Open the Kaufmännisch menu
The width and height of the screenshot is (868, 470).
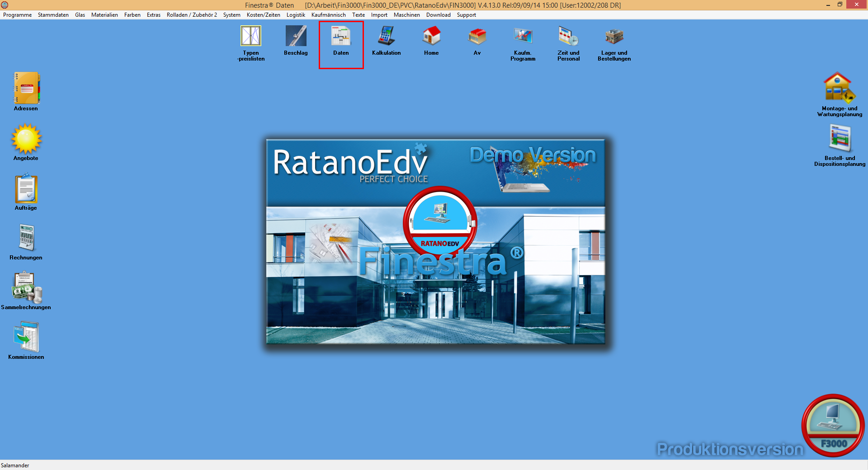[329, 15]
